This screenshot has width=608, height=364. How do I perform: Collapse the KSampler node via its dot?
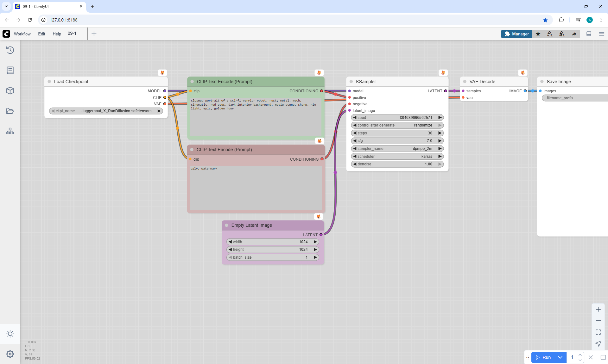click(x=351, y=82)
